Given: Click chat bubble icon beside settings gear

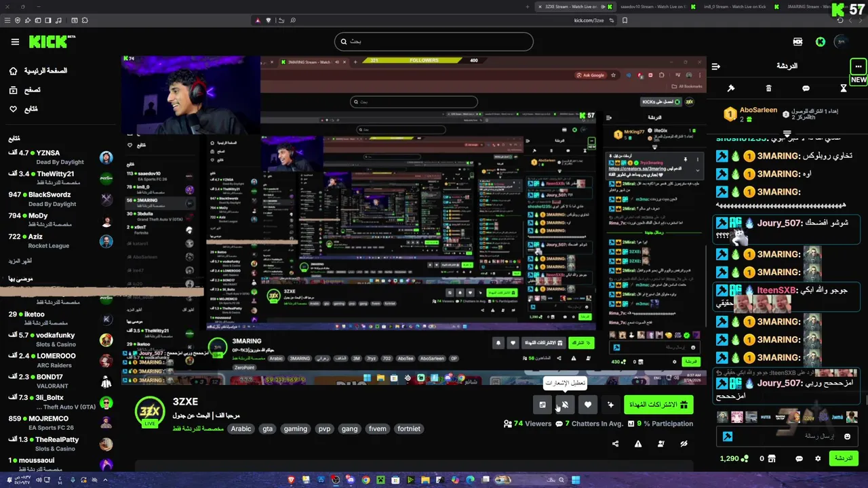Looking at the screenshot, I should pos(799,459).
